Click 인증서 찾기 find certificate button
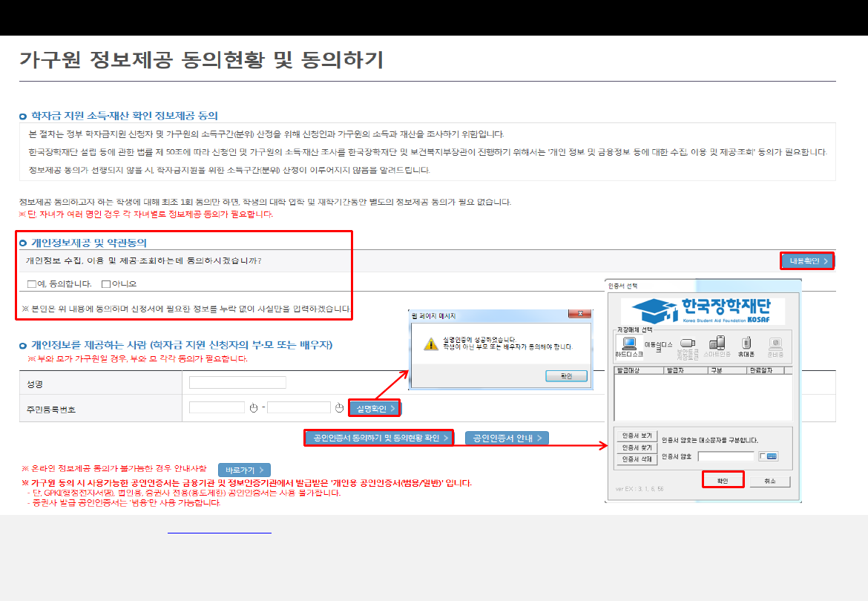Screen dimensions: 868x601 click(637, 447)
